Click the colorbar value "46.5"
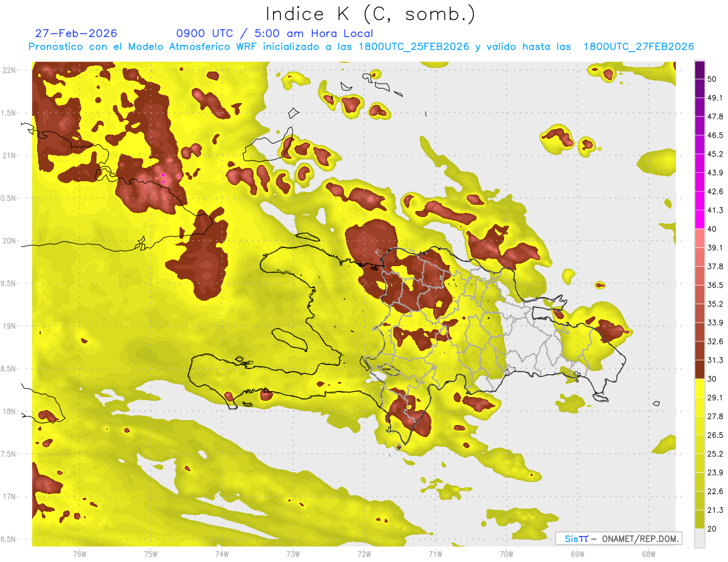Viewport: 728px width, 562px height. pos(715,135)
